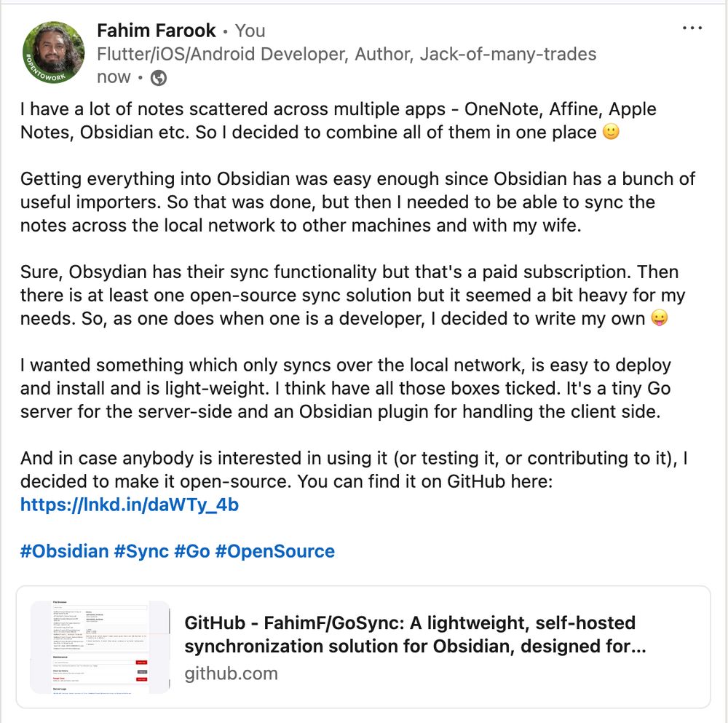The image size is (728, 723).
Task: Click the author name Fahim Farook
Action: [156, 31]
